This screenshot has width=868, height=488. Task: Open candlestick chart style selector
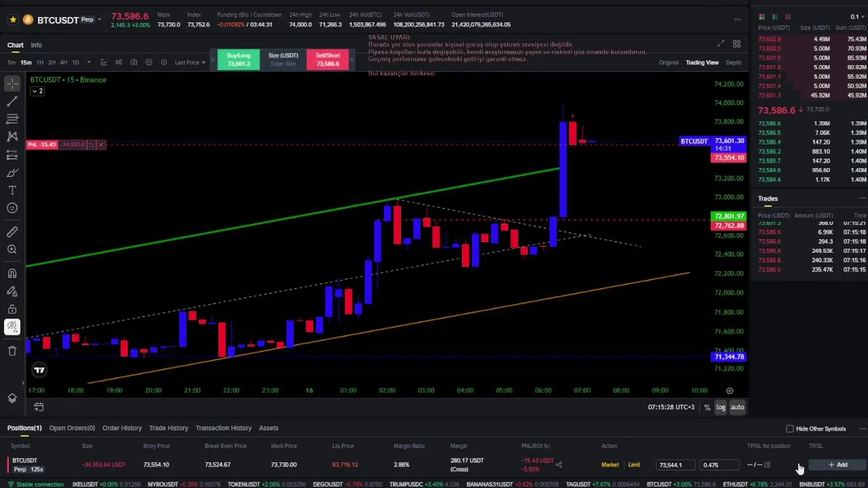tap(119, 62)
